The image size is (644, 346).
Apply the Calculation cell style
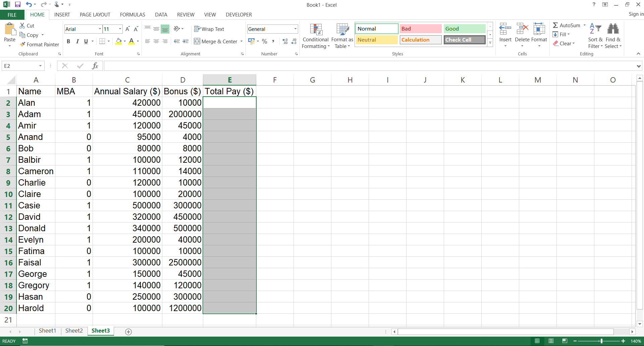(x=421, y=40)
